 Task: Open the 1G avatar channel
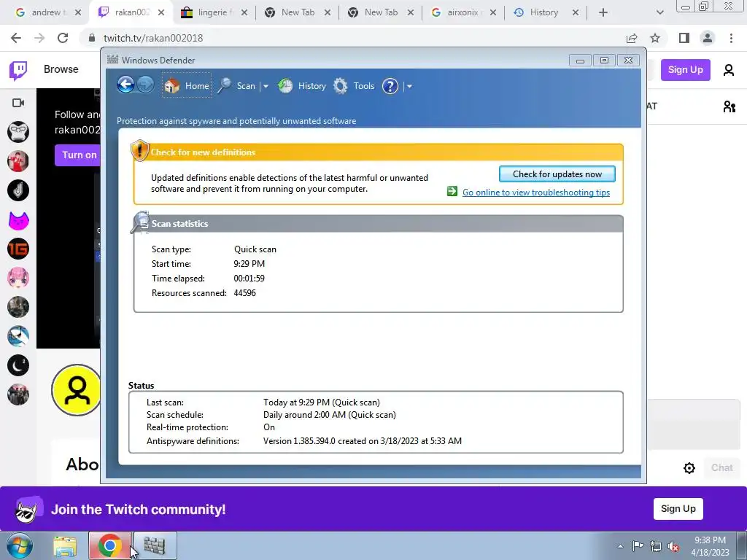(x=18, y=249)
